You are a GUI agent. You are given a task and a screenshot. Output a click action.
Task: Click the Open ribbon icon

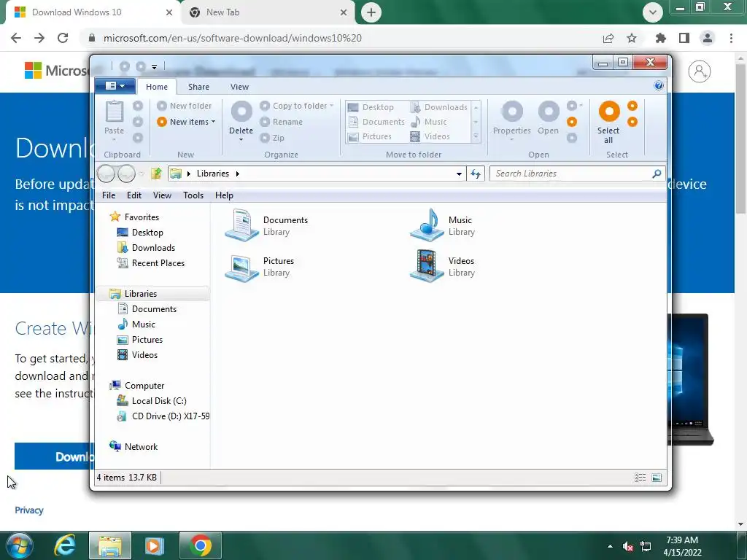click(549, 112)
